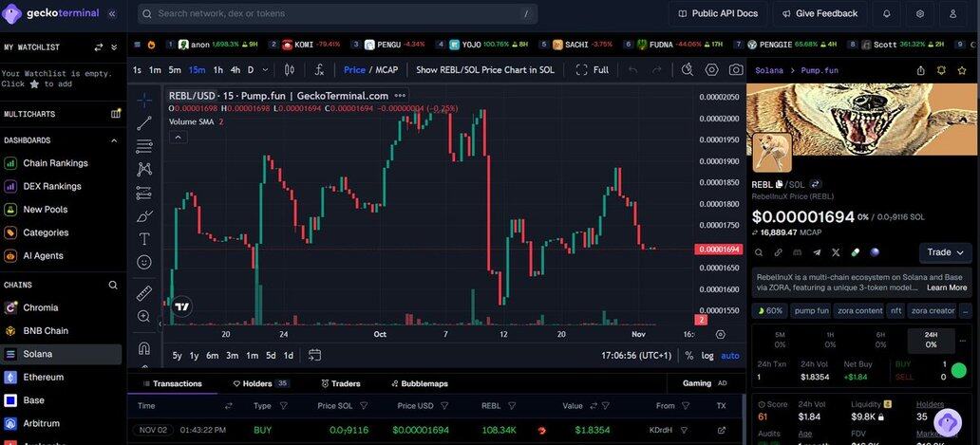
Task: Expand the timeframe interval dropdown arrow
Action: pyautogui.click(x=265, y=69)
